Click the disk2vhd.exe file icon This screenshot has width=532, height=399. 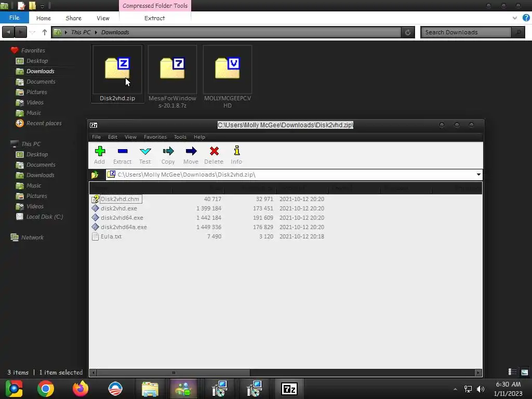96,208
